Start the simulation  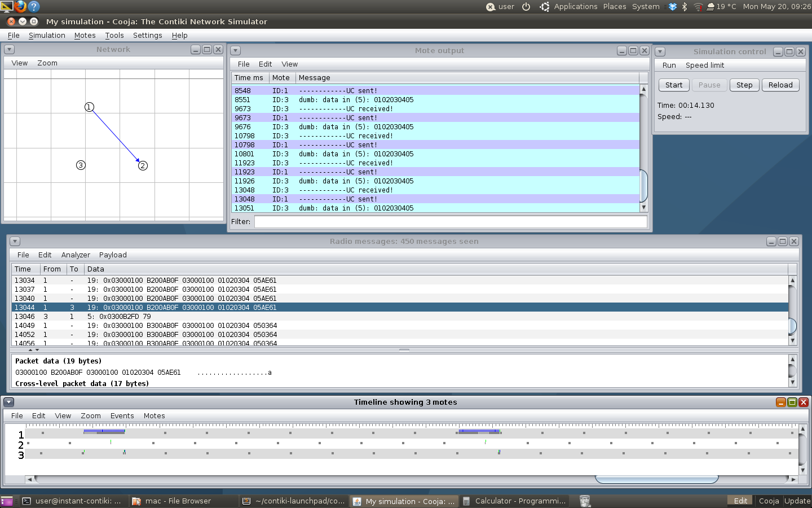click(674, 85)
